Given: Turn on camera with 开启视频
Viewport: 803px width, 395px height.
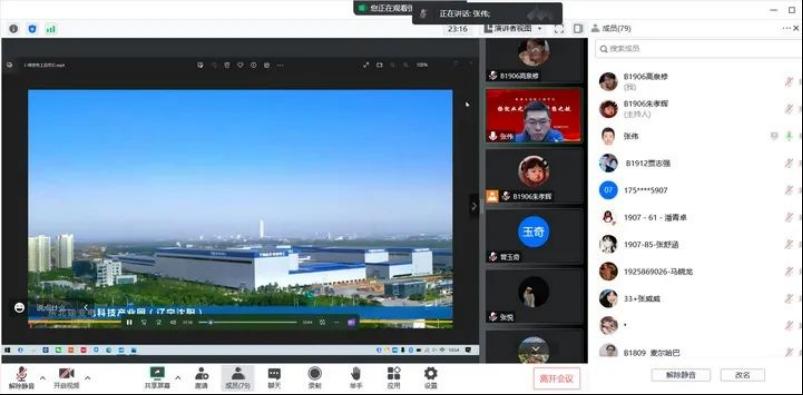Looking at the screenshot, I should click(x=66, y=378).
